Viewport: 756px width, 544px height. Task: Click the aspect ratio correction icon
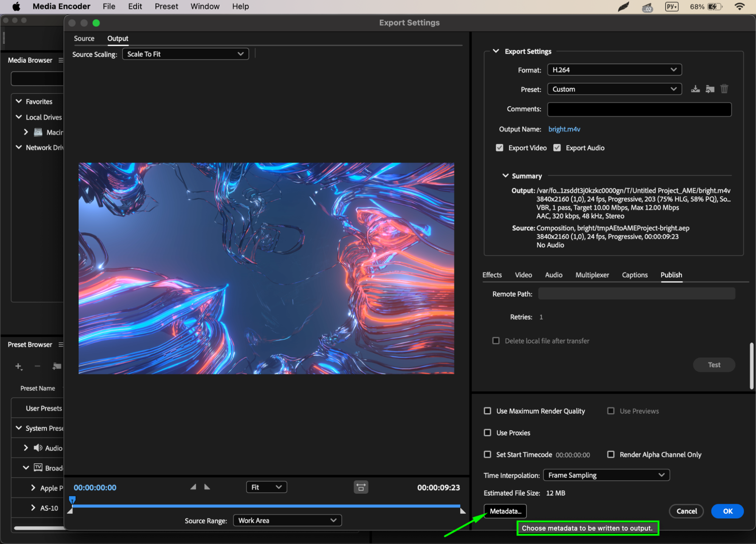point(361,487)
